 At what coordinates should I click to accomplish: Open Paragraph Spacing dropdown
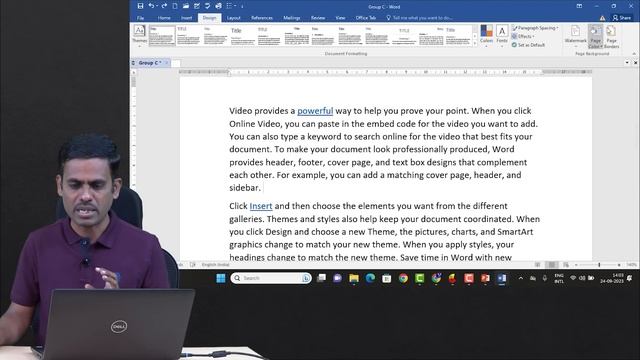[x=535, y=28]
